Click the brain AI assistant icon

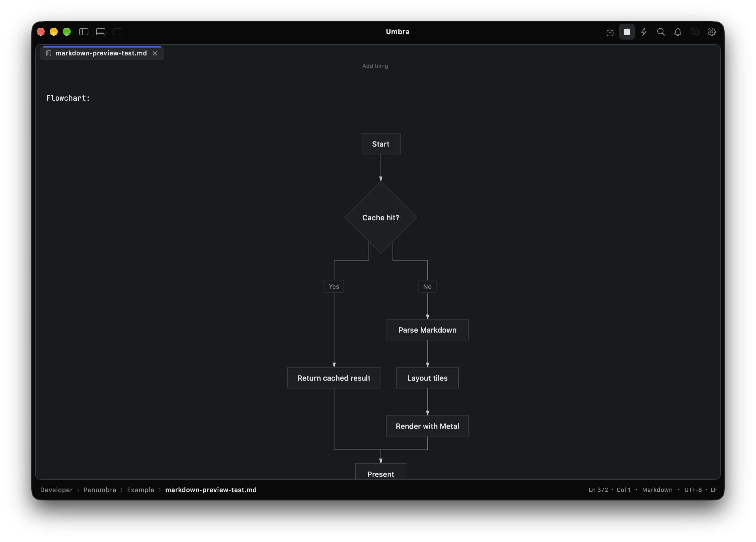click(x=695, y=32)
